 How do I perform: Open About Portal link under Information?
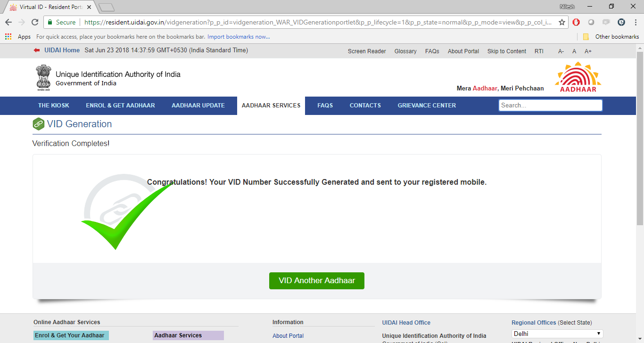288,336
